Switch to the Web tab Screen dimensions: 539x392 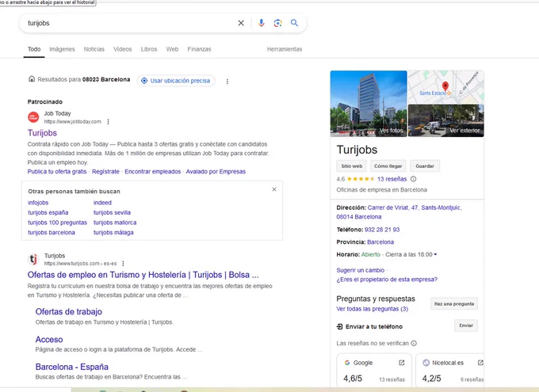pos(172,49)
